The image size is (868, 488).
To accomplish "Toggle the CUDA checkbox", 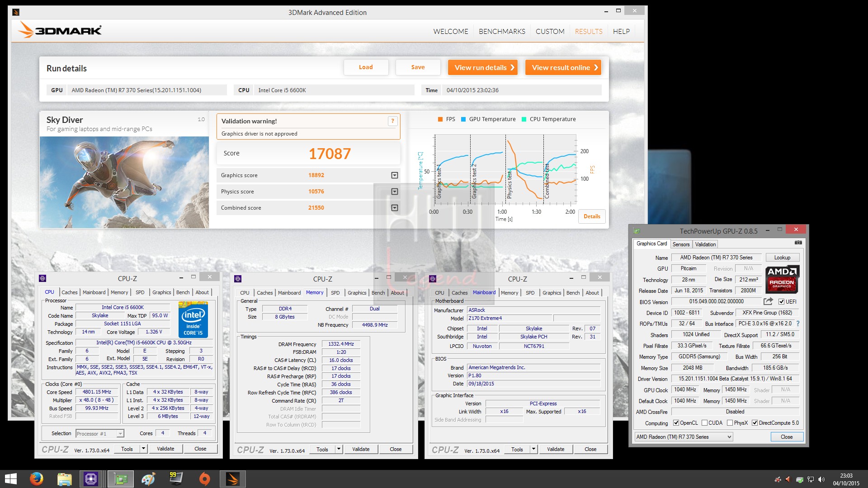I will [705, 423].
